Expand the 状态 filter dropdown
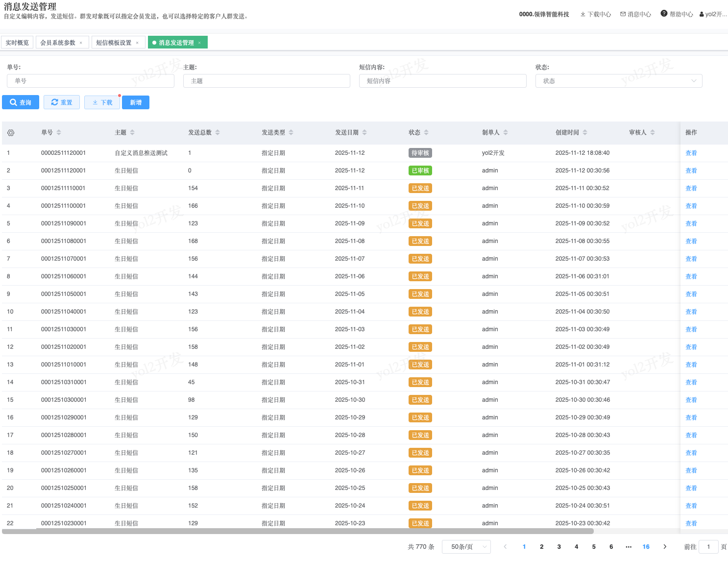This screenshot has width=728, height=561. [x=618, y=81]
